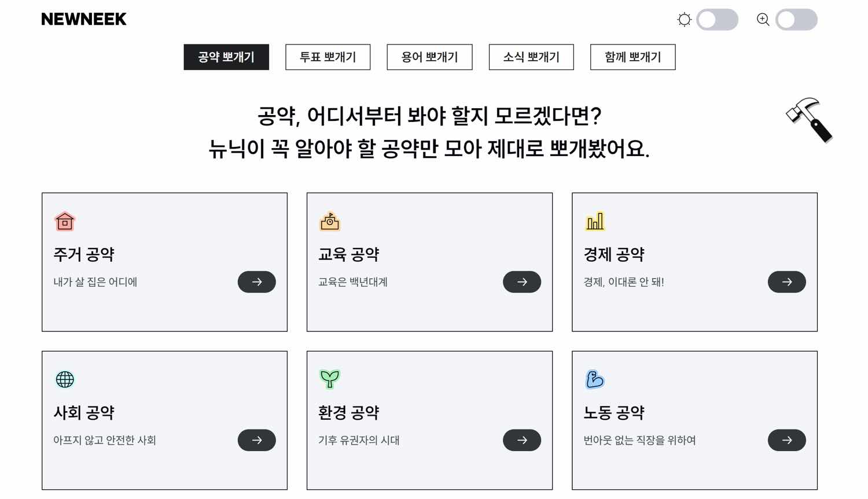
Task: Click the globe icon for 사회 공약
Action: pos(65,379)
